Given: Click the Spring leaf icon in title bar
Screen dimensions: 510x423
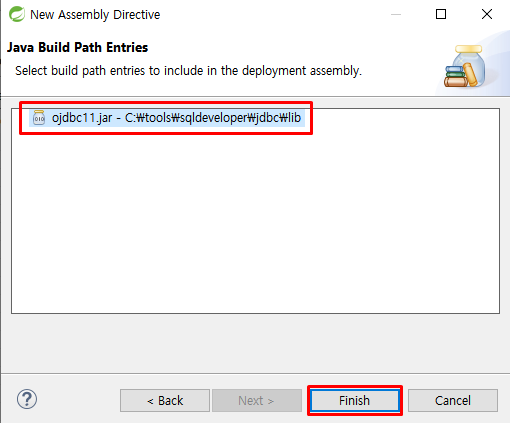Looking at the screenshot, I should pos(17,14).
